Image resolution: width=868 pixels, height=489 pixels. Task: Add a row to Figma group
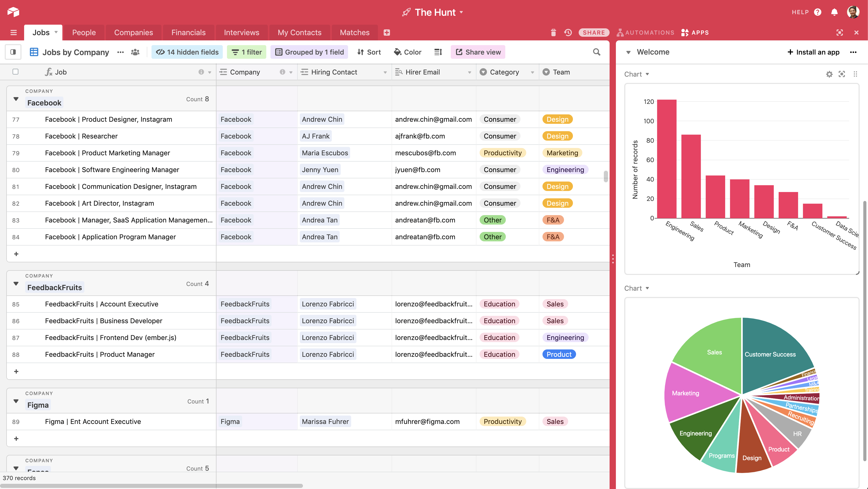(16, 438)
